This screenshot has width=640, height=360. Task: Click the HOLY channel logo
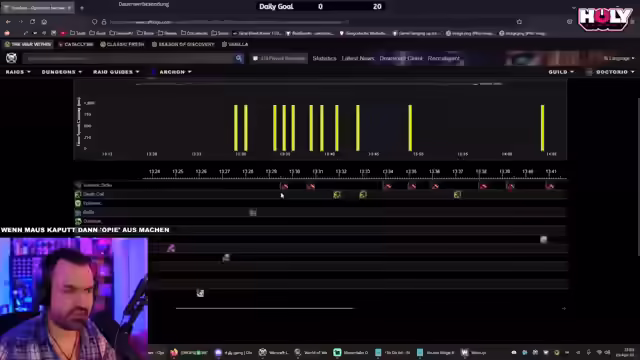coord(604,18)
